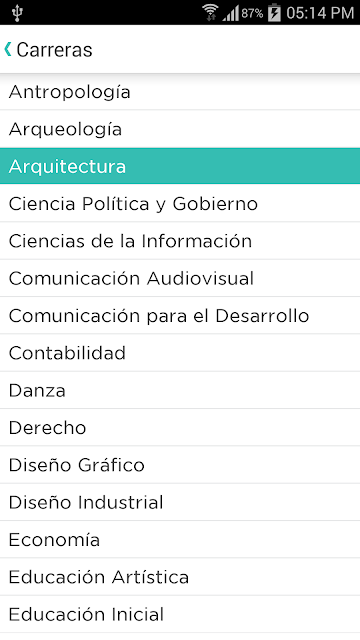The image size is (360, 640).
Task: Choose the Arqueología career
Action: click(x=180, y=129)
